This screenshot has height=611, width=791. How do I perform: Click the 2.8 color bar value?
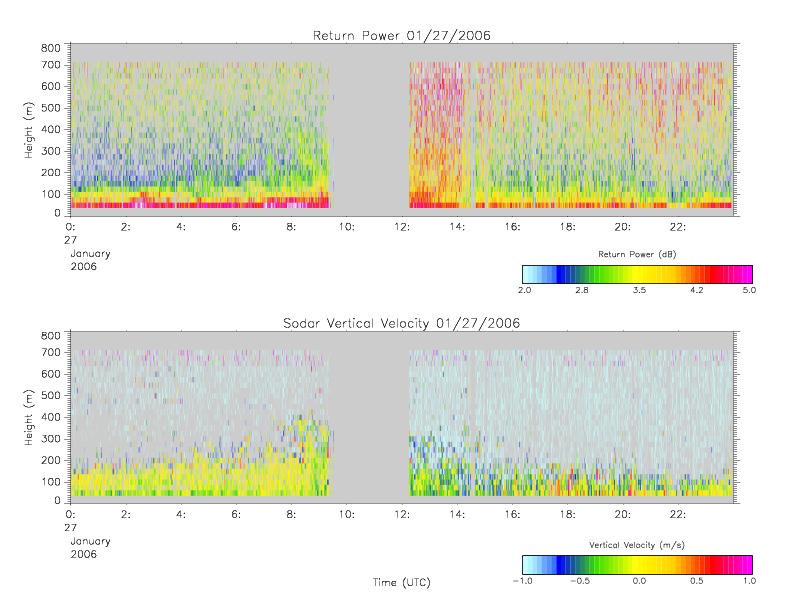(x=582, y=290)
